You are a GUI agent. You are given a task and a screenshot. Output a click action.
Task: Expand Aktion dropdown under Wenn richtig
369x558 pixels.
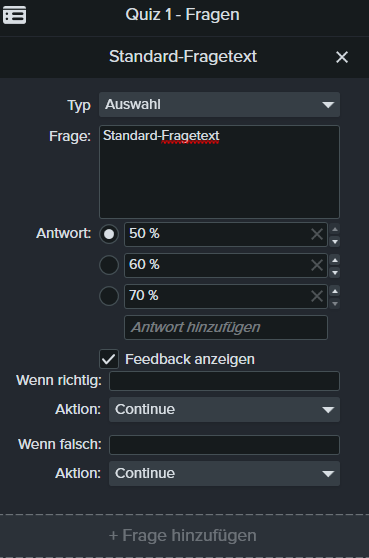(x=225, y=410)
